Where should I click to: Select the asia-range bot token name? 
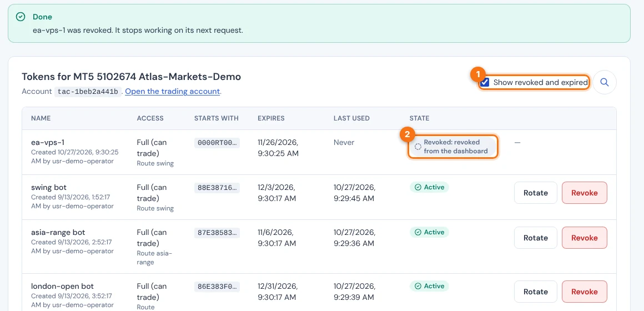58,233
